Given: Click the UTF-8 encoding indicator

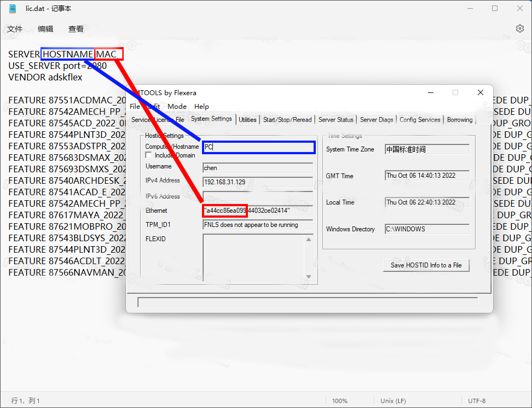Looking at the screenshot, I should coord(477,401).
